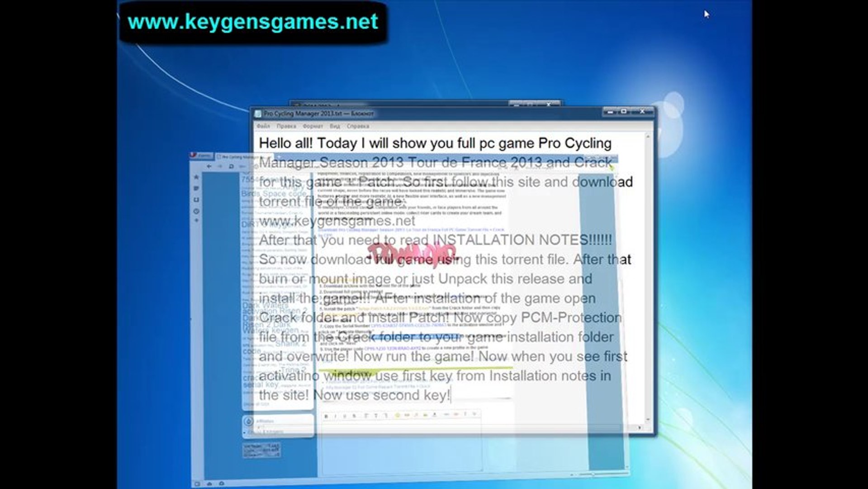Close the Pro Cycling Manager 2013.txt window

pyautogui.click(x=642, y=111)
